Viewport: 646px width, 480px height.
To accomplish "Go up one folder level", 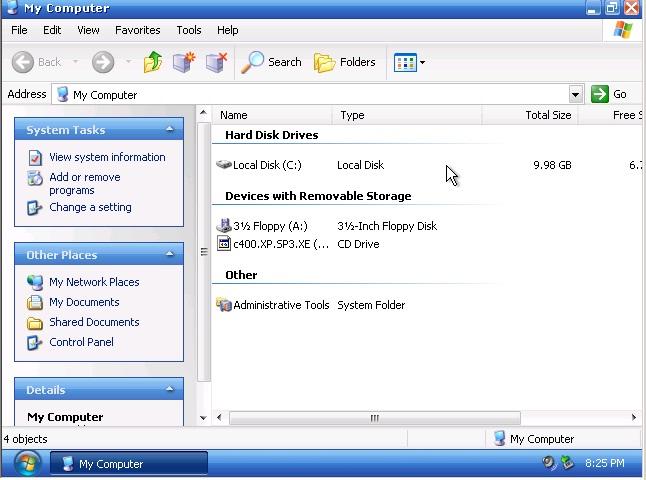I will tap(153, 62).
